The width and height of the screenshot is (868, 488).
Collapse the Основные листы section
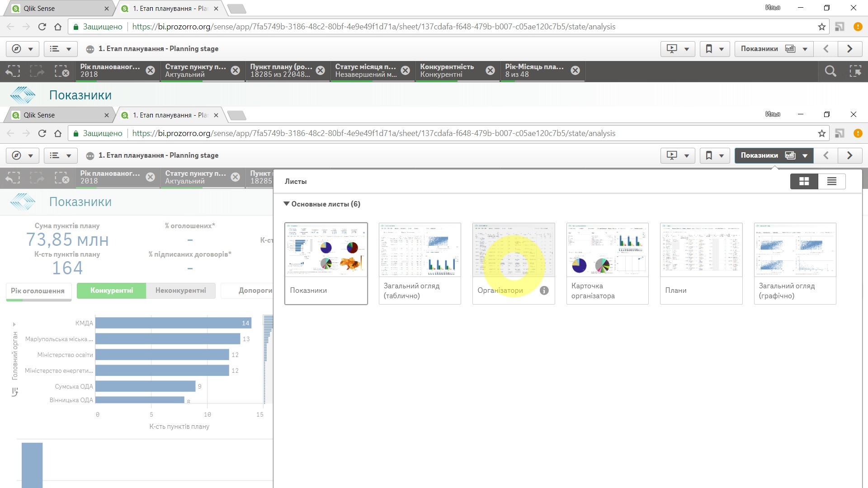tap(287, 204)
